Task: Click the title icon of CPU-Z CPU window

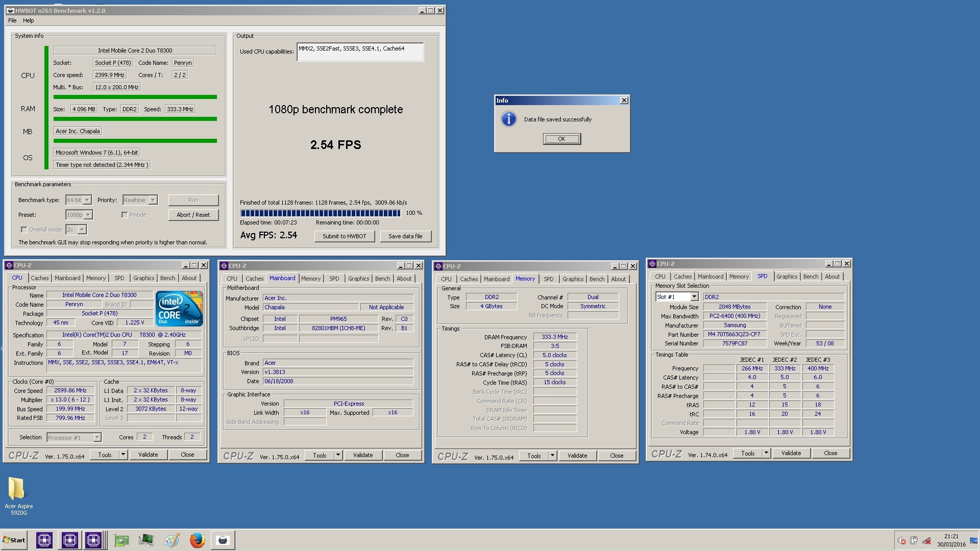Action: click(x=9, y=265)
